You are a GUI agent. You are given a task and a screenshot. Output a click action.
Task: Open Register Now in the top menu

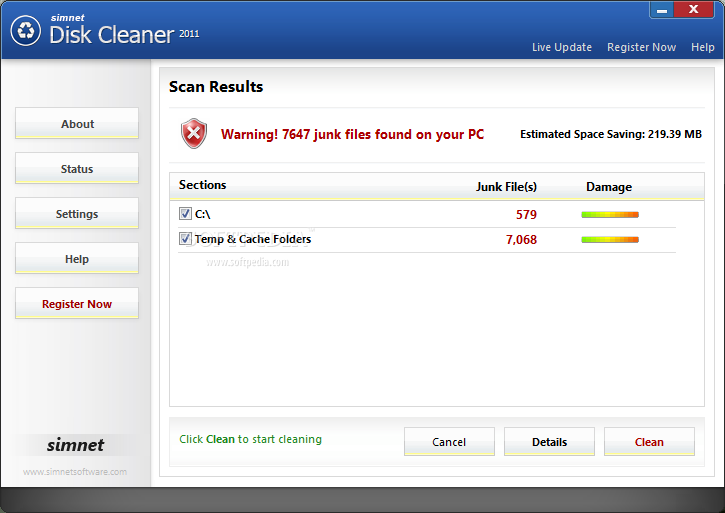click(641, 47)
